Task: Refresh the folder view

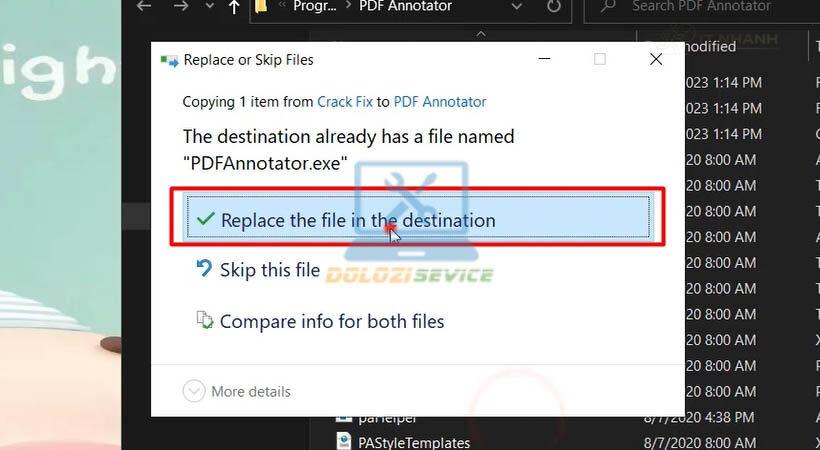Action: click(554, 6)
